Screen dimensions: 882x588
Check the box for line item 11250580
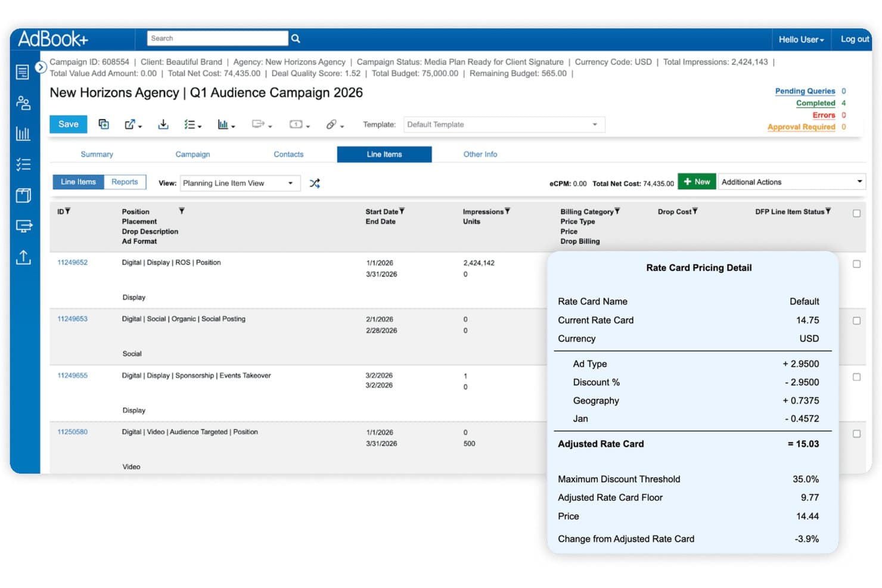(856, 434)
